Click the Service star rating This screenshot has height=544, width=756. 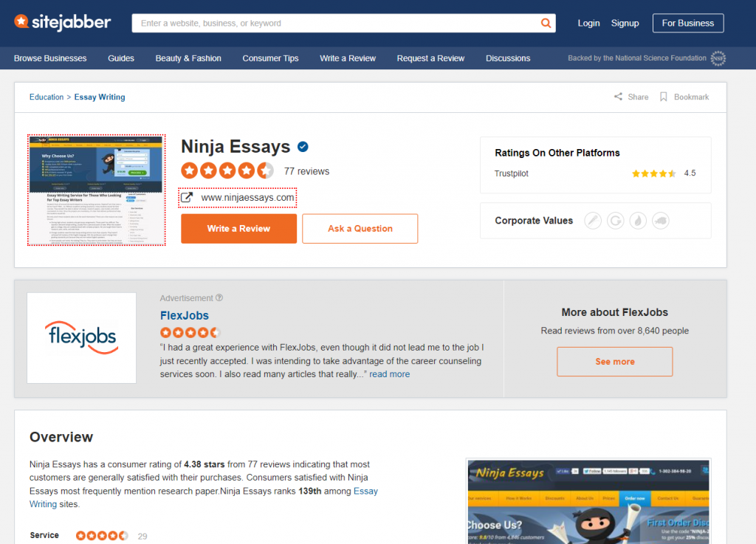(x=102, y=535)
